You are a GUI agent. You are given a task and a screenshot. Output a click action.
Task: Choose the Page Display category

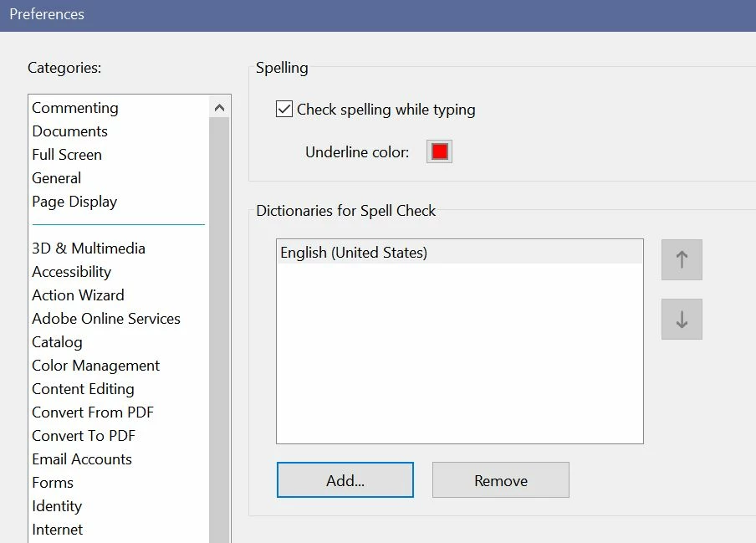tap(74, 202)
